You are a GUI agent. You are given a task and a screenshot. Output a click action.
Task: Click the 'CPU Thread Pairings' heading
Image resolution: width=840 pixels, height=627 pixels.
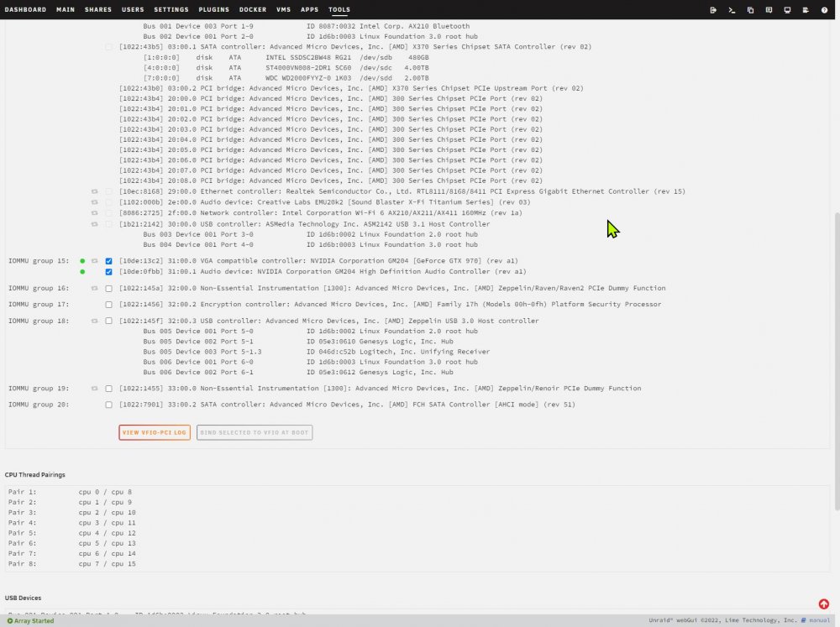point(34,475)
